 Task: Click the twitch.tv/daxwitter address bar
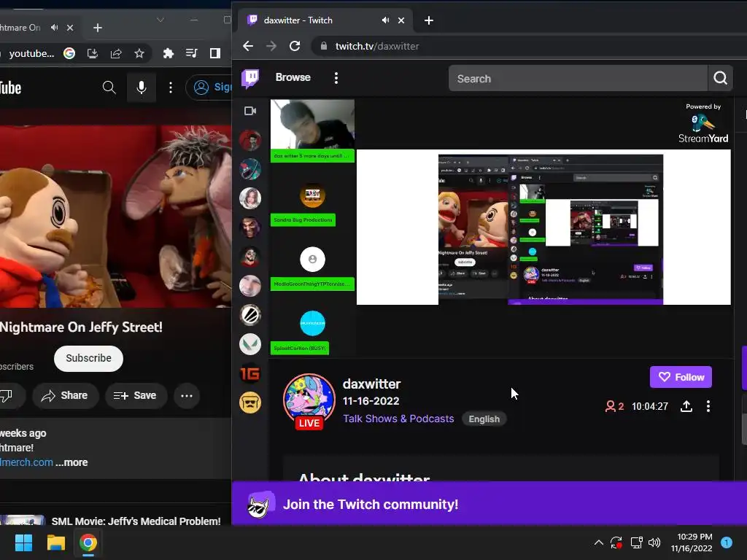[x=529, y=46]
